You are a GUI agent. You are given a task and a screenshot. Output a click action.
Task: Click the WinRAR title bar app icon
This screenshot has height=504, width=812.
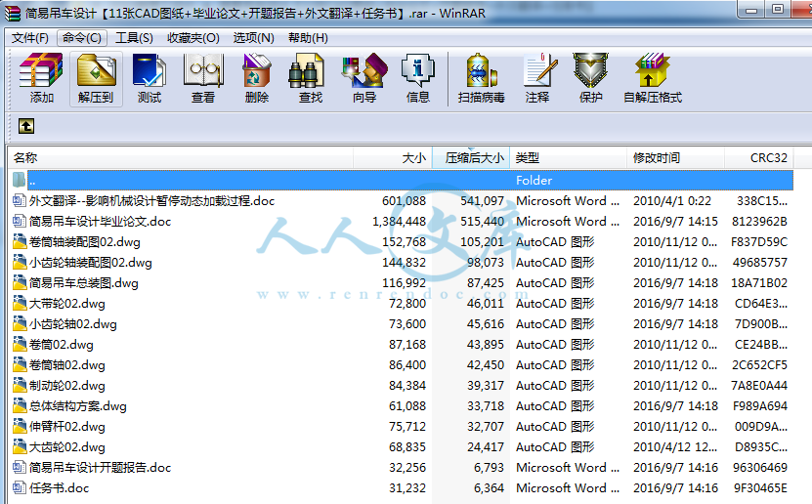pyautogui.click(x=12, y=13)
